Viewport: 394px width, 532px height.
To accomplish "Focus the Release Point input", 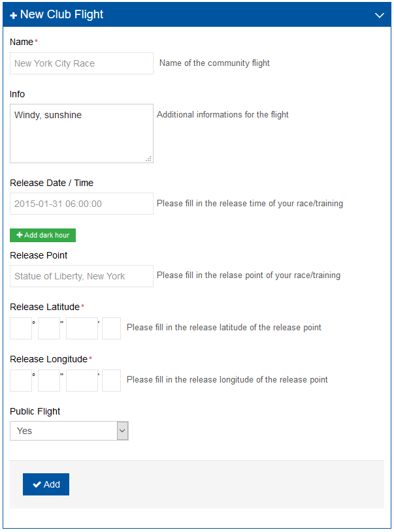I will click(82, 276).
